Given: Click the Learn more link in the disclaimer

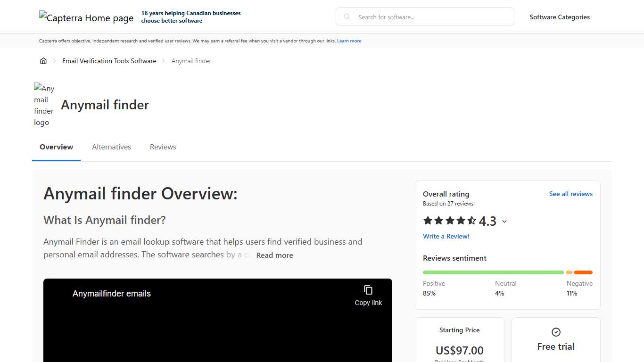Looking at the screenshot, I should [x=349, y=41].
